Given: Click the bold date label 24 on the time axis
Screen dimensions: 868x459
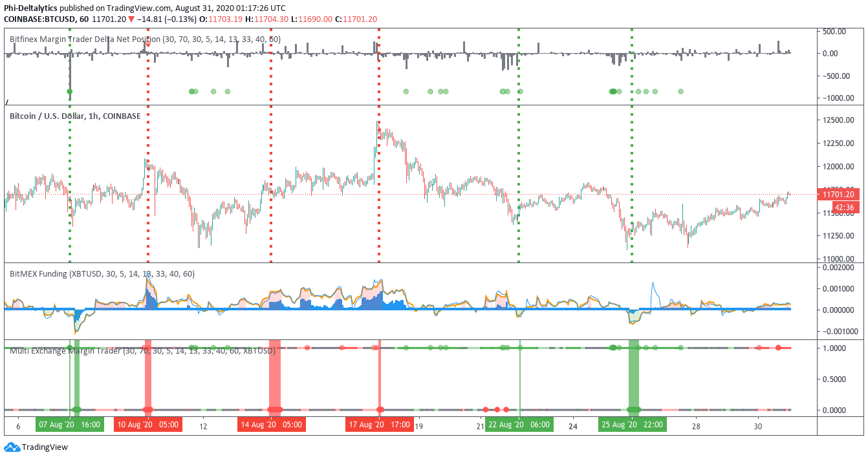Looking at the screenshot, I should [573, 427].
